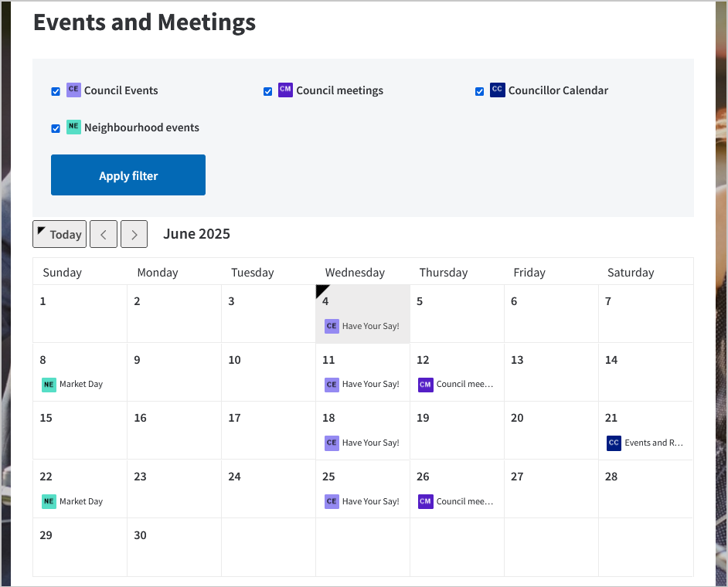Click the CE icon on June 4's event
728x587 pixels.
(x=332, y=326)
